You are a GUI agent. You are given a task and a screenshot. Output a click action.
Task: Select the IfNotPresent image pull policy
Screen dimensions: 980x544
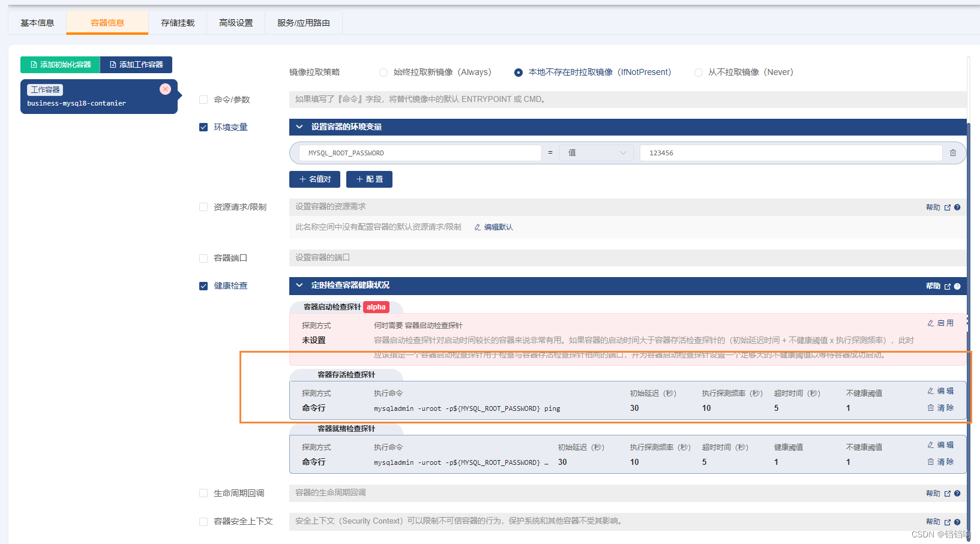click(519, 73)
